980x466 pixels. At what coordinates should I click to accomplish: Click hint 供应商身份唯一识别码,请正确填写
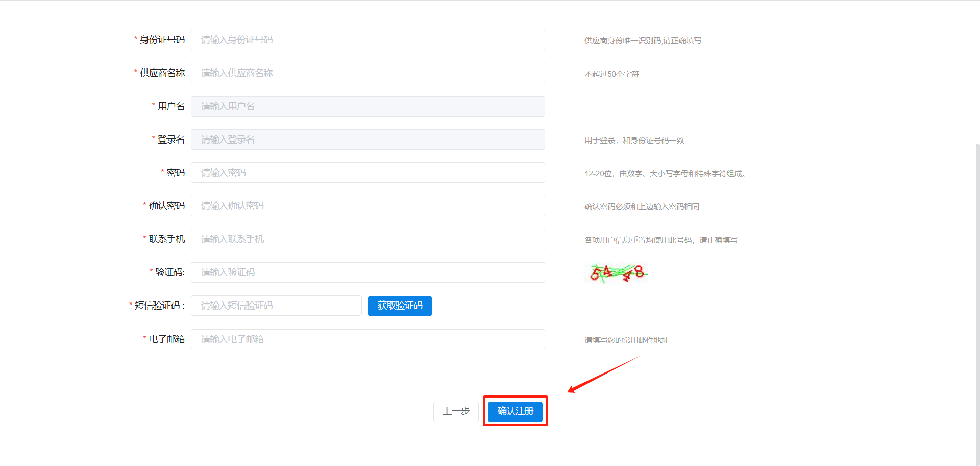pos(643,41)
